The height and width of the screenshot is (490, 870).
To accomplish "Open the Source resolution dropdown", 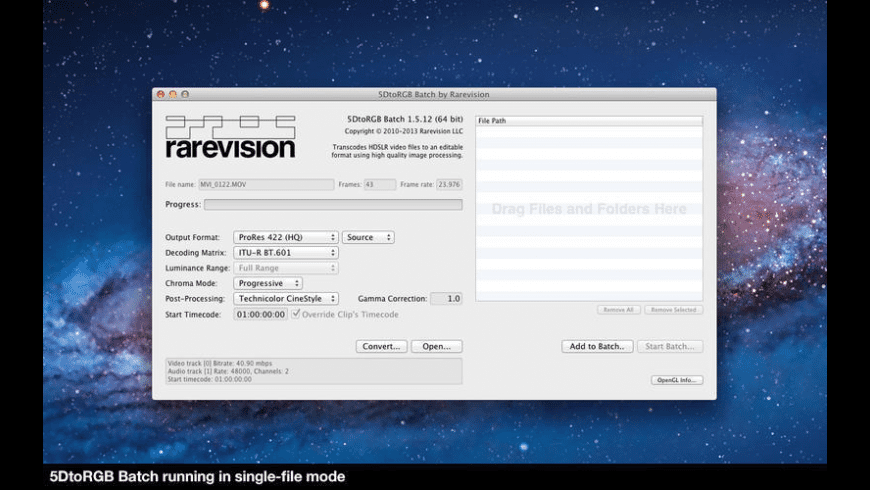I will [368, 237].
